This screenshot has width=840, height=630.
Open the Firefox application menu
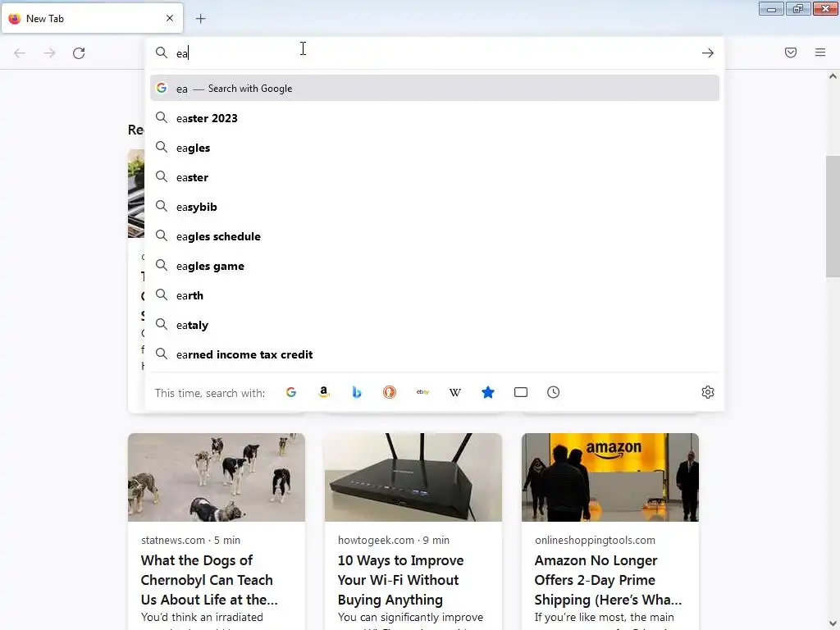(820, 52)
